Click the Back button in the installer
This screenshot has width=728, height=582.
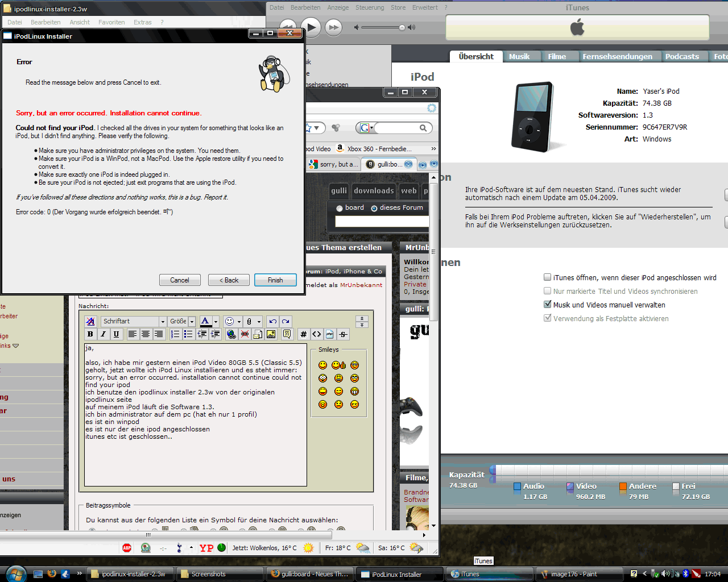pyautogui.click(x=229, y=280)
